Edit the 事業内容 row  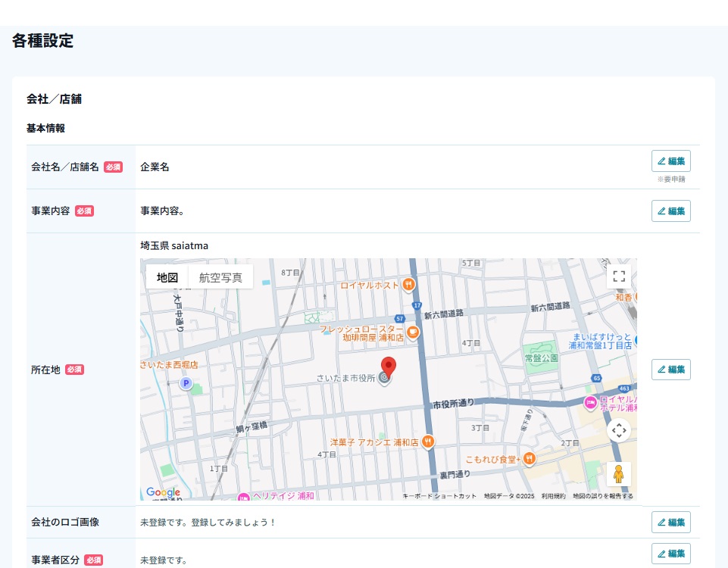pyautogui.click(x=671, y=211)
